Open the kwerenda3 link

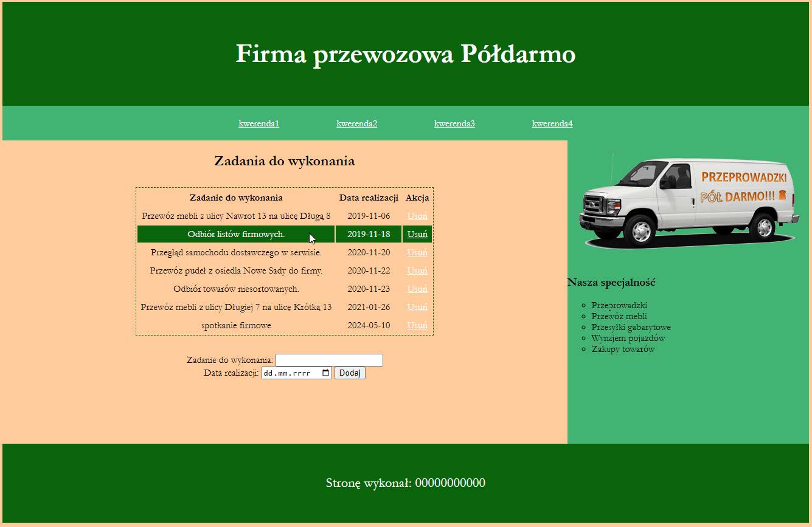click(x=454, y=123)
